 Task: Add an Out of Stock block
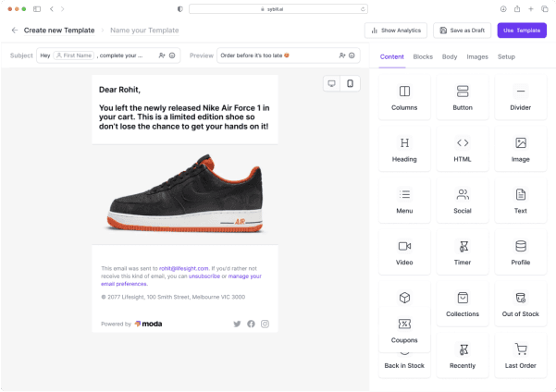(x=520, y=304)
